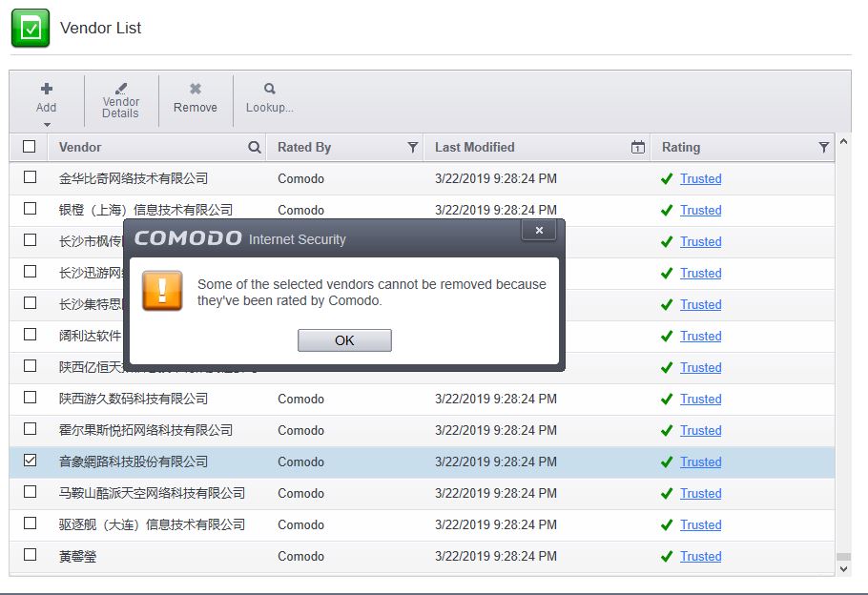868x595 pixels.
Task: Open Trusted rating link for 金华比奇网络技术有限公司
Action: tap(700, 178)
